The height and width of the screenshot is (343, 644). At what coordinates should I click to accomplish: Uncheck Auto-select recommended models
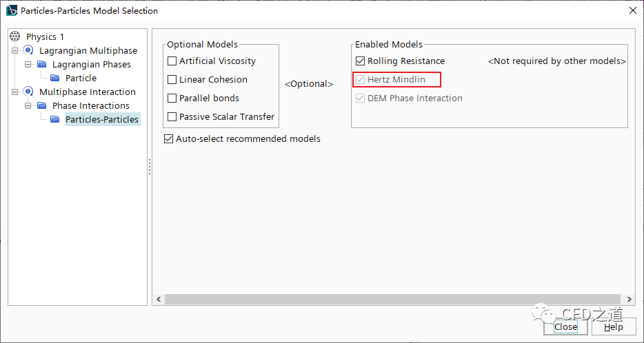[x=168, y=138]
